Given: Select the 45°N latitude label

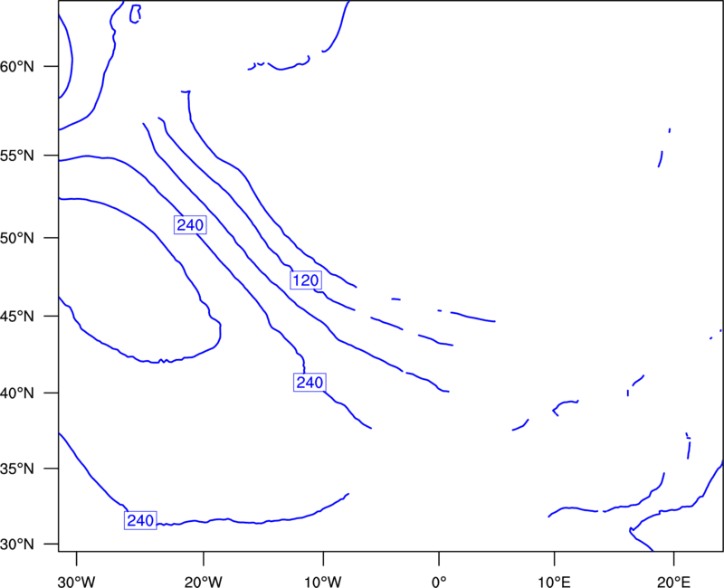Looking at the screenshot, I should (17, 316).
